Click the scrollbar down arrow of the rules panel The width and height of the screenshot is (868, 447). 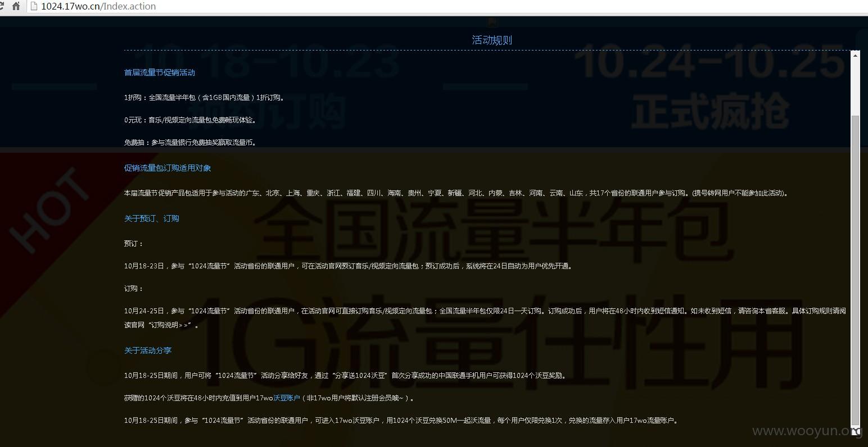[855, 431]
